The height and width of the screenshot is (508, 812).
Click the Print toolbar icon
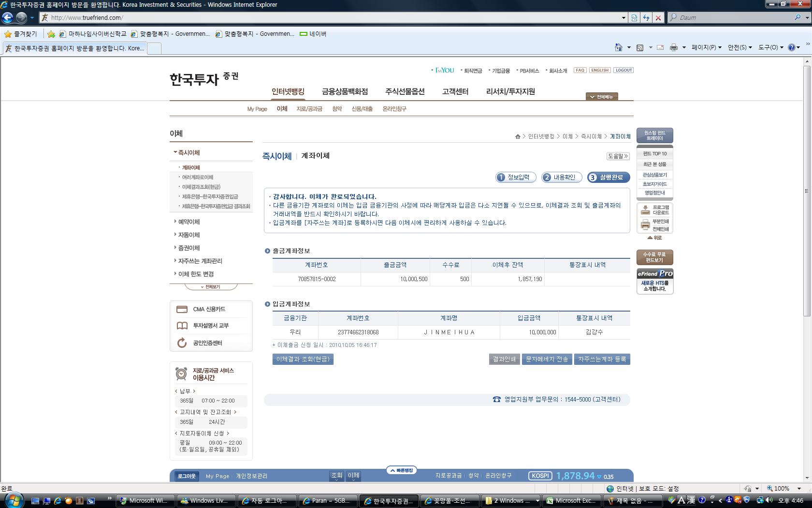tap(673, 47)
